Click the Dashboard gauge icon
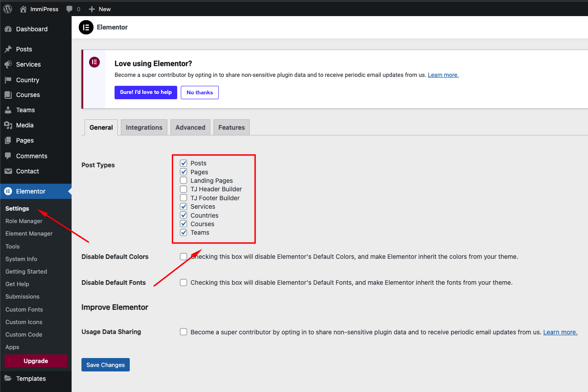The height and width of the screenshot is (392, 588). pyautogui.click(x=8, y=29)
